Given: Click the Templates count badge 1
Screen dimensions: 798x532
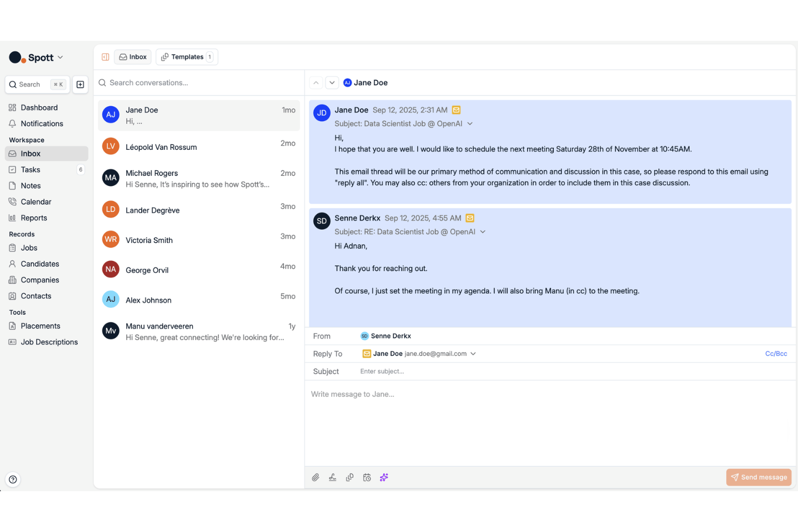Looking at the screenshot, I should tap(210, 57).
